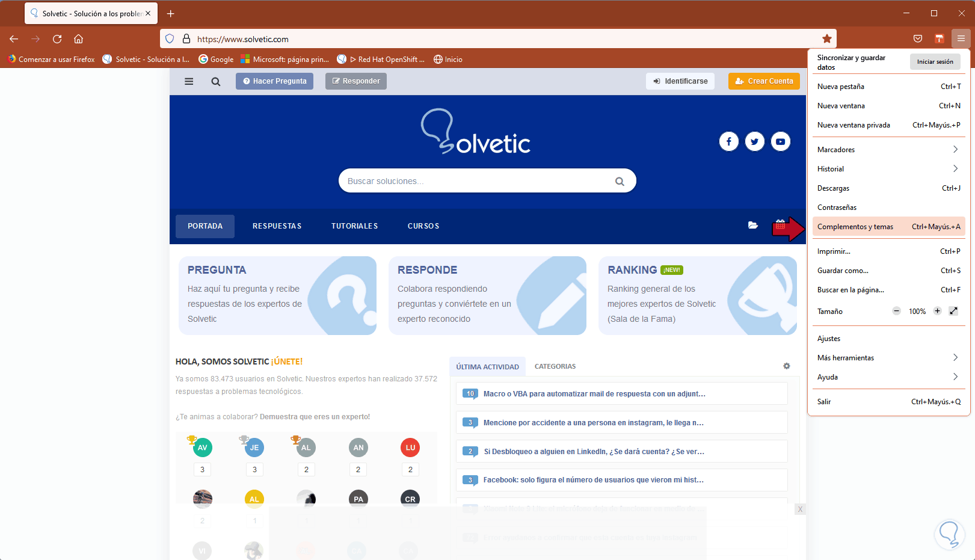The image size is (975, 560).
Task: Close the Solvetic browser tab
Action: click(x=148, y=13)
